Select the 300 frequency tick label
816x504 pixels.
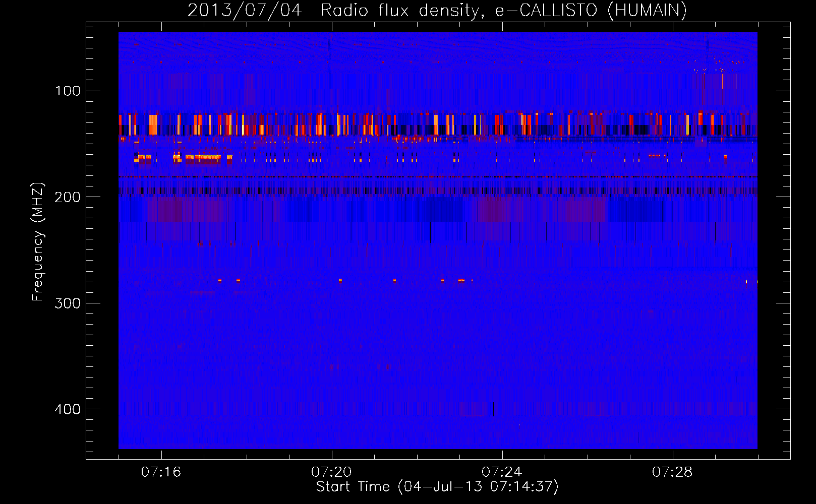(x=68, y=303)
